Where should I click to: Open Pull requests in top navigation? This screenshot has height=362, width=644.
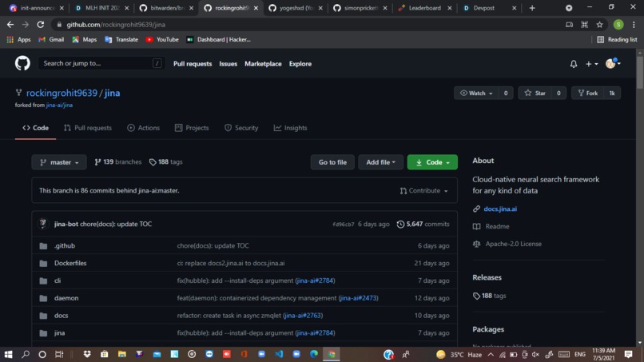tap(193, 64)
